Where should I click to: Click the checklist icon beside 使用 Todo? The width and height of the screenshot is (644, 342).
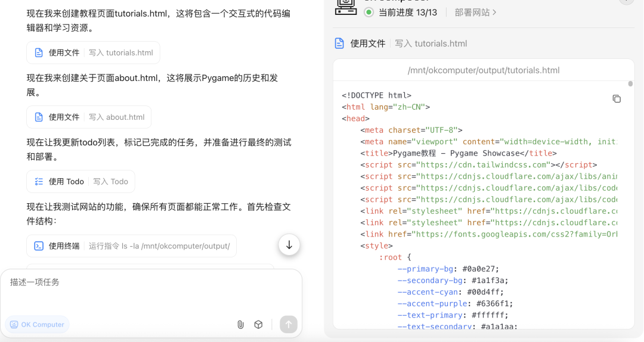tap(39, 182)
